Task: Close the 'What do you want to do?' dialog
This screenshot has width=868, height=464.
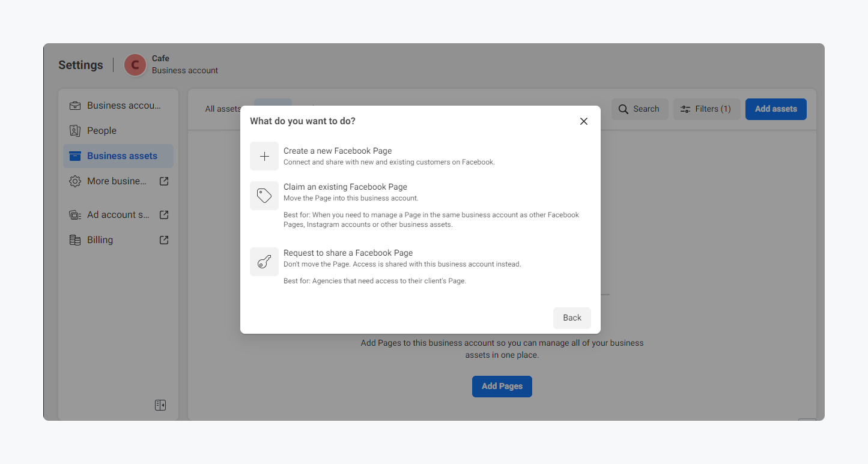Action: pos(583,121)
